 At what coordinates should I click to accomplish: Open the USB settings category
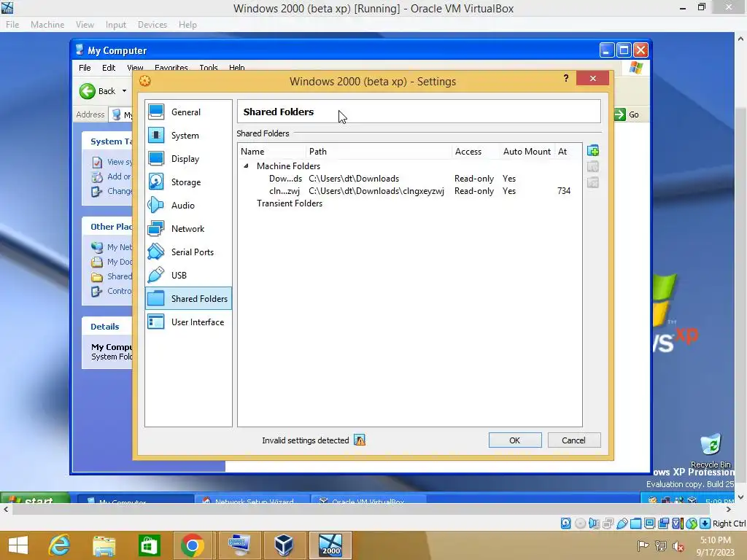click(x=188, y=275)
